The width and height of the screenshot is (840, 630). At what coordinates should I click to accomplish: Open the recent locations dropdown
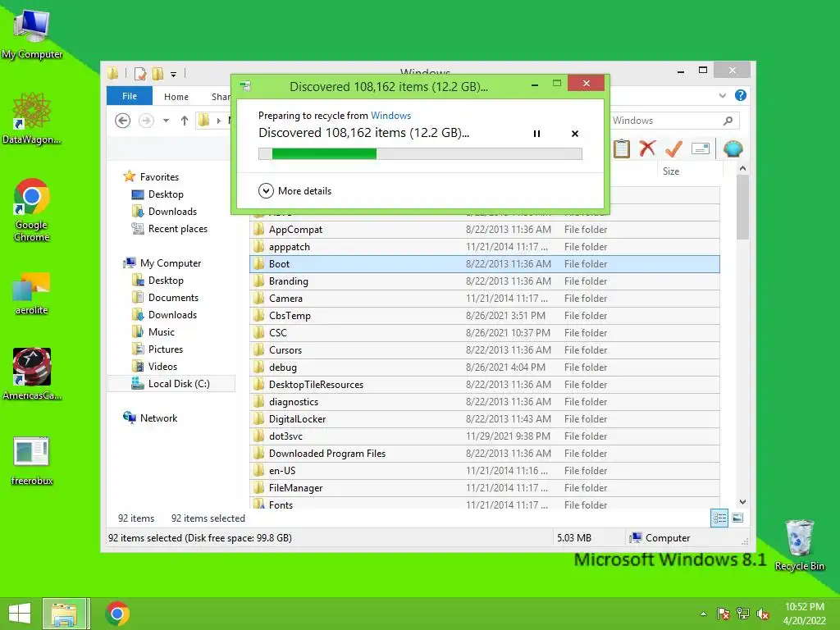coord(166,121)
